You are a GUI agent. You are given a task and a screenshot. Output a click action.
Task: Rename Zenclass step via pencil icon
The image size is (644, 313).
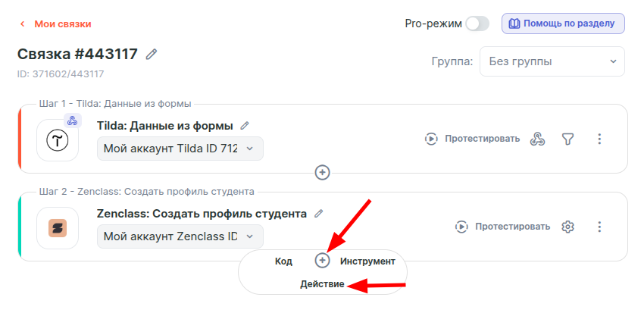[319, 214]
